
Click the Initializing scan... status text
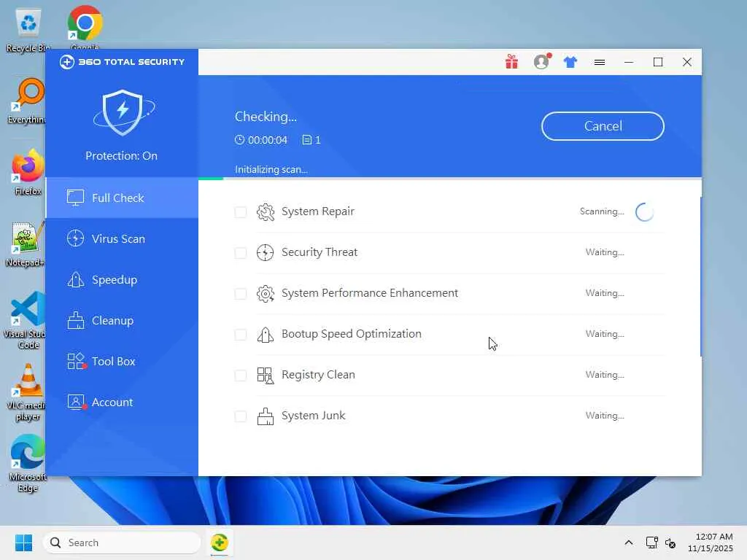pyautogui.click(x=271, y=170)
